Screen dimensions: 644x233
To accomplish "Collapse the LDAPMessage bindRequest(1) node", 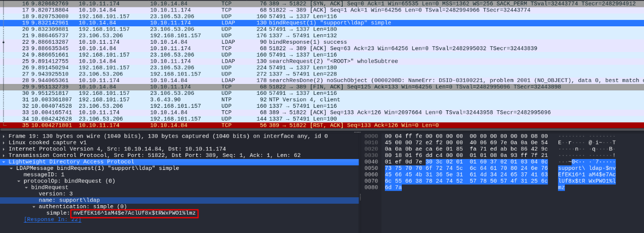I will click(11, 168).
